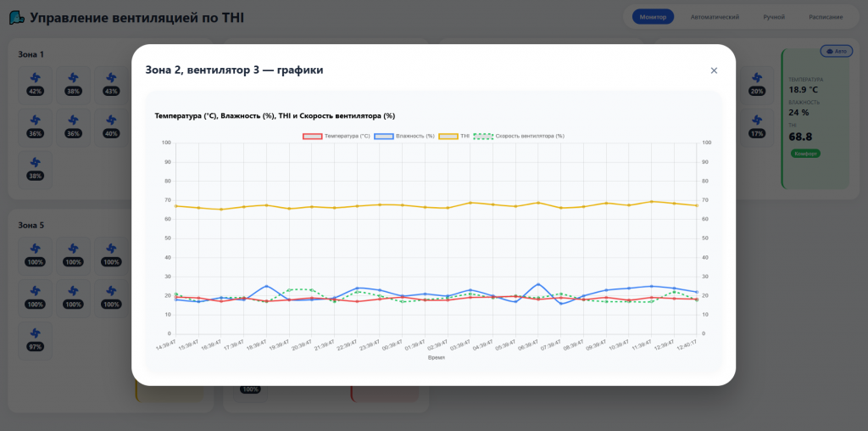Screen dimensions: 868x431
Task: Click Зона 1 lone fan showing 38%
Action: coord(36,170)
